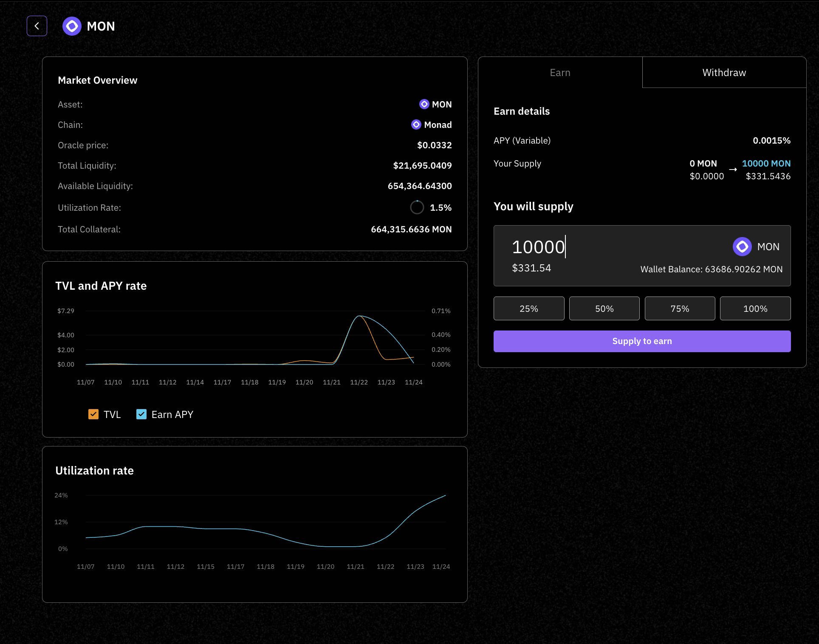Choose the 50% amount button
Image resolution: width=819 pixels, height=644 pixels.
pyautogui.click(x=604, y=309)
